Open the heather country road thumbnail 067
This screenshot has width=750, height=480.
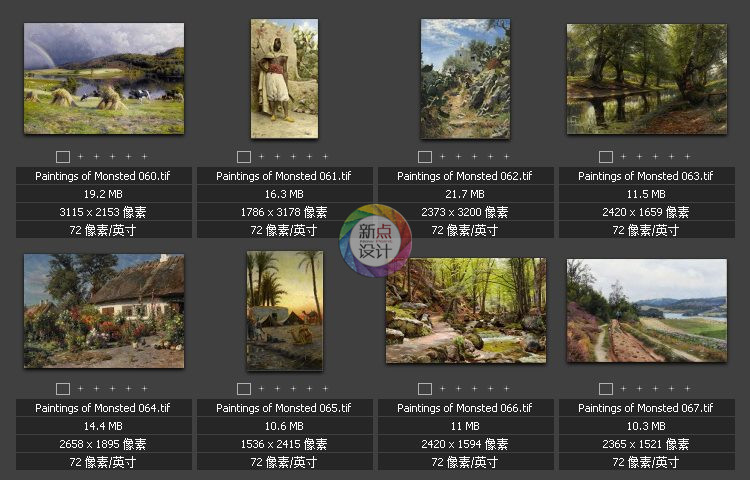647,311
